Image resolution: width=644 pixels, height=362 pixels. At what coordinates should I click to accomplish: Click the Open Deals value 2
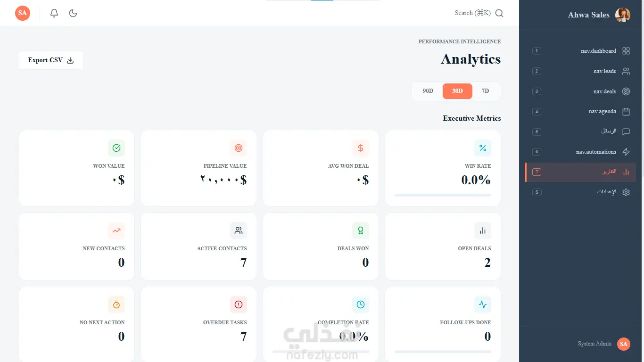[487, 263]
